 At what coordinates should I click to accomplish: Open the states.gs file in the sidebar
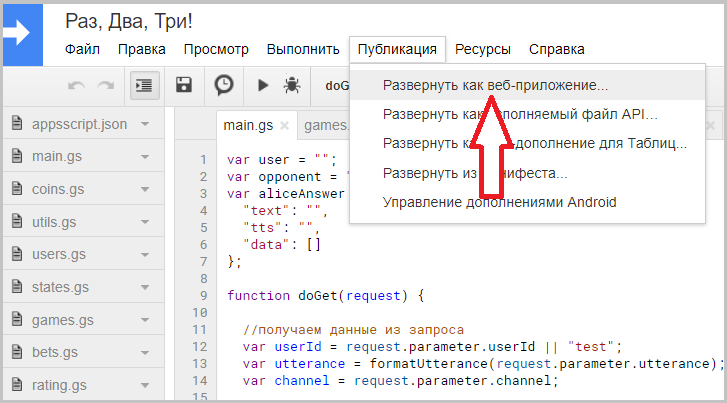pos(60,287)
